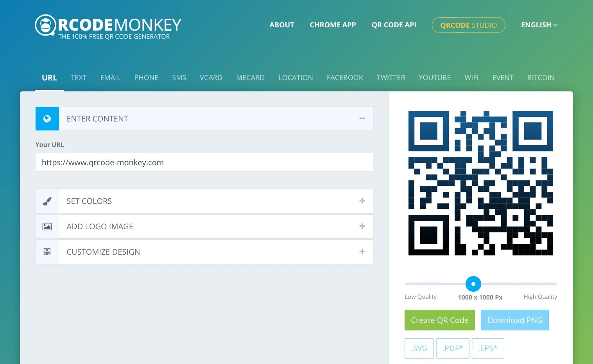This screenshot has width=593, height=364.
Task: Click the QRCode Monkey logo icon
Action: [x=46, y=25]
